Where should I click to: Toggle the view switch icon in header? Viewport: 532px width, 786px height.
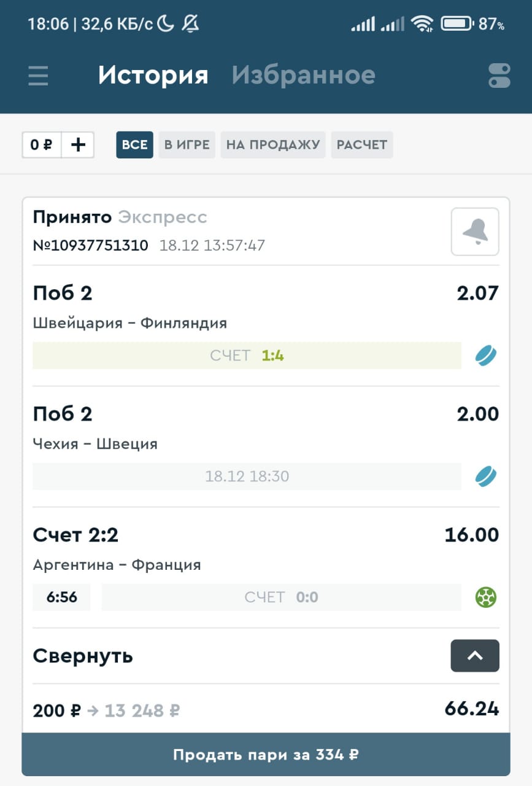[499, 76]
